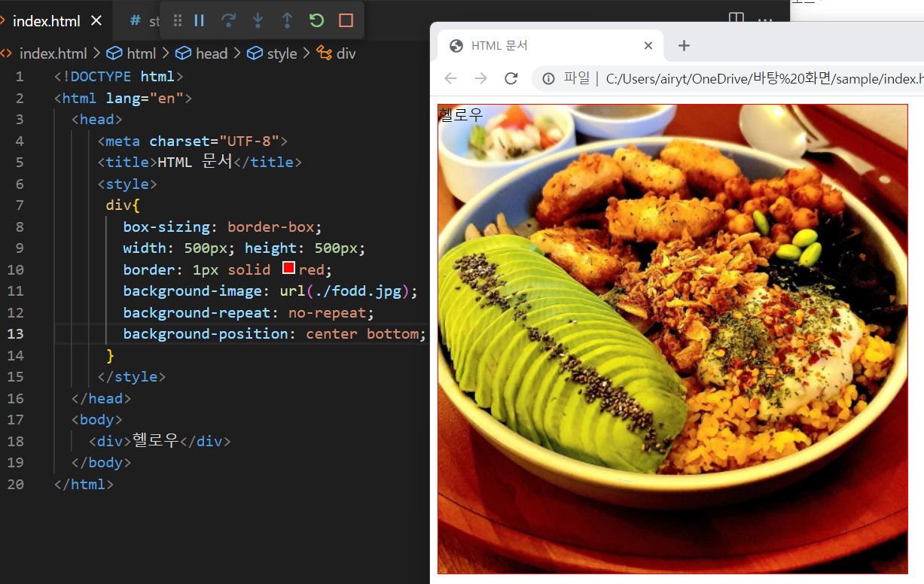The image size is (924, 584).
Task: Click the background-position property text
Action: coord(205,333)
